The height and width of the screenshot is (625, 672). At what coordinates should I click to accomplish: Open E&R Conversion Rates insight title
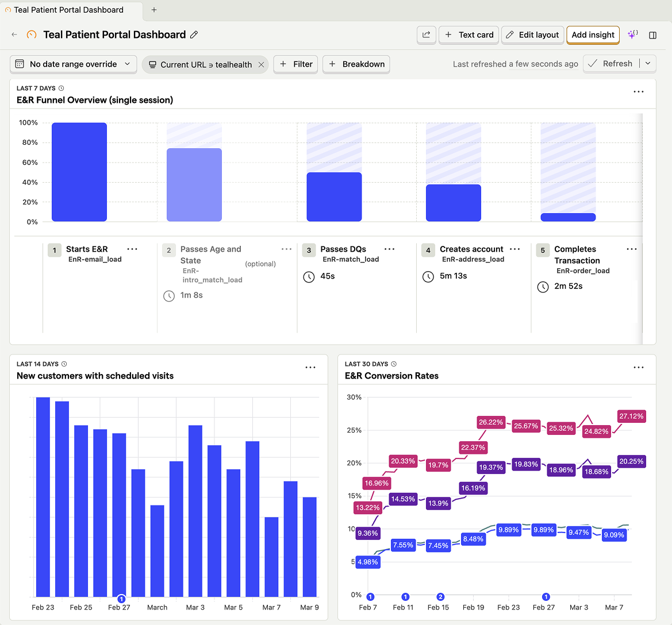pyautogui.click(x=391, y=376)
